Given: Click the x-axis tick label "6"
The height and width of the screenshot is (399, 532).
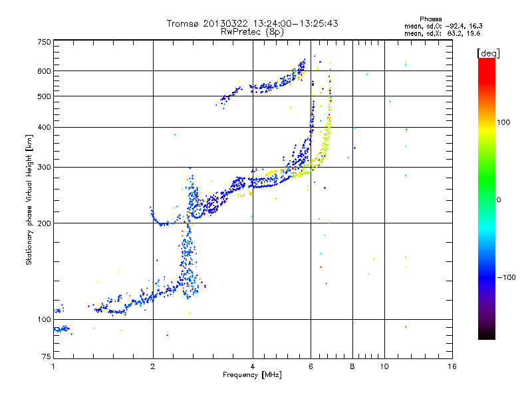Looking at the screenshot, I should pyautogui.click(x=311, y=366).
